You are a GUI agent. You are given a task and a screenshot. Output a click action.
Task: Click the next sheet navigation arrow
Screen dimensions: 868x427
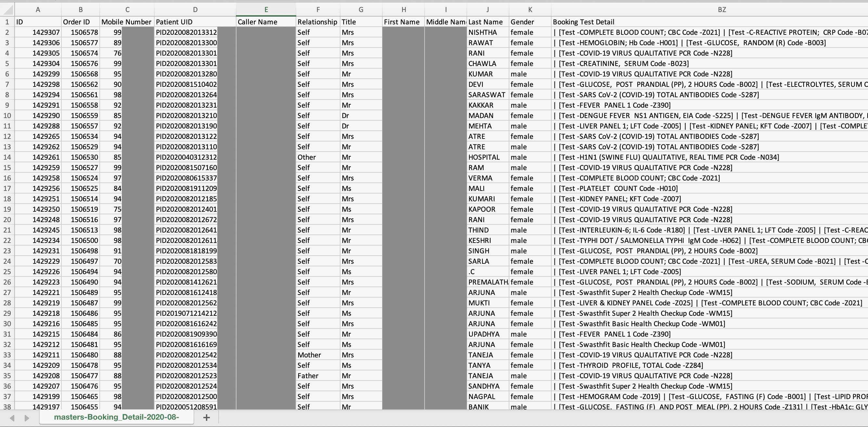tap(27, 418)
